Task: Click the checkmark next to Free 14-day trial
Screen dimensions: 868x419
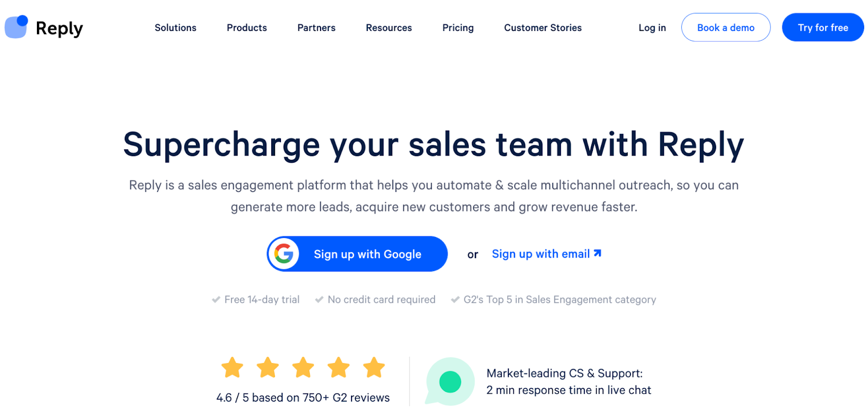Action: pos(216,300)
